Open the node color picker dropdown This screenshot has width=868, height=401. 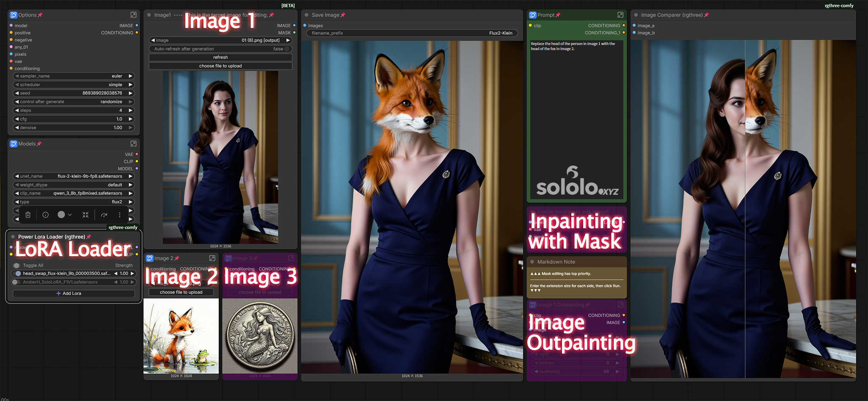[x=65, y=215]
